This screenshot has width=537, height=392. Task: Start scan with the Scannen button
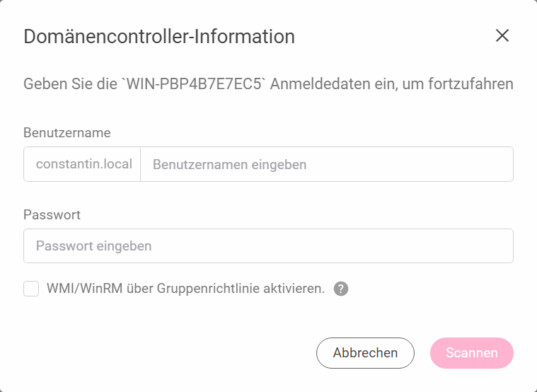pyautogui.click(x=472, y=353)
